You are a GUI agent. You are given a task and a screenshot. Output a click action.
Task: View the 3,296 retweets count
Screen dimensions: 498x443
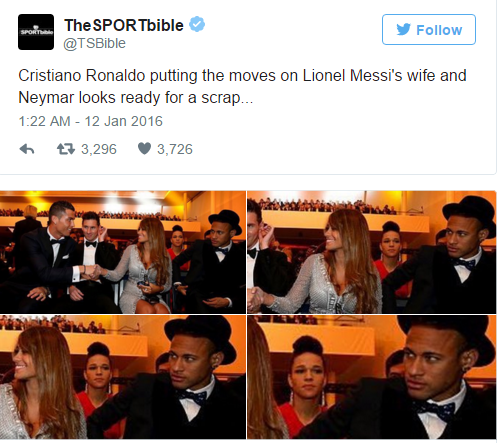pyautogui.click(x=99, y=149)
